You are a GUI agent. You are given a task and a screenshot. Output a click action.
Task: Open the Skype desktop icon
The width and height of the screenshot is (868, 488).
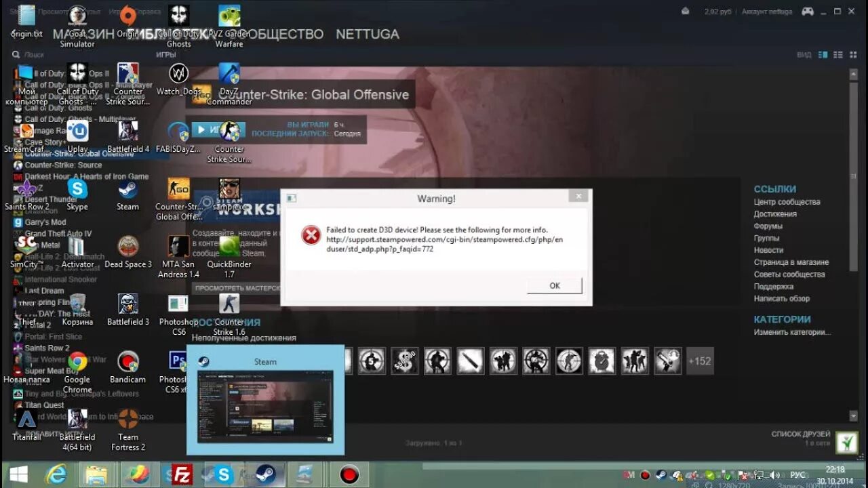click(x=77, y=195)
